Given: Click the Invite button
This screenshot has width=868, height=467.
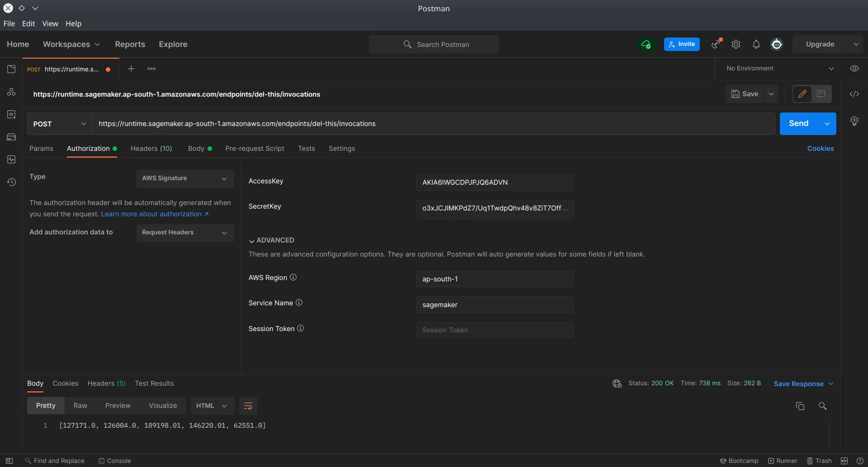Looking at the screenshot, I should pyautogui.click(x=682, y=44).
